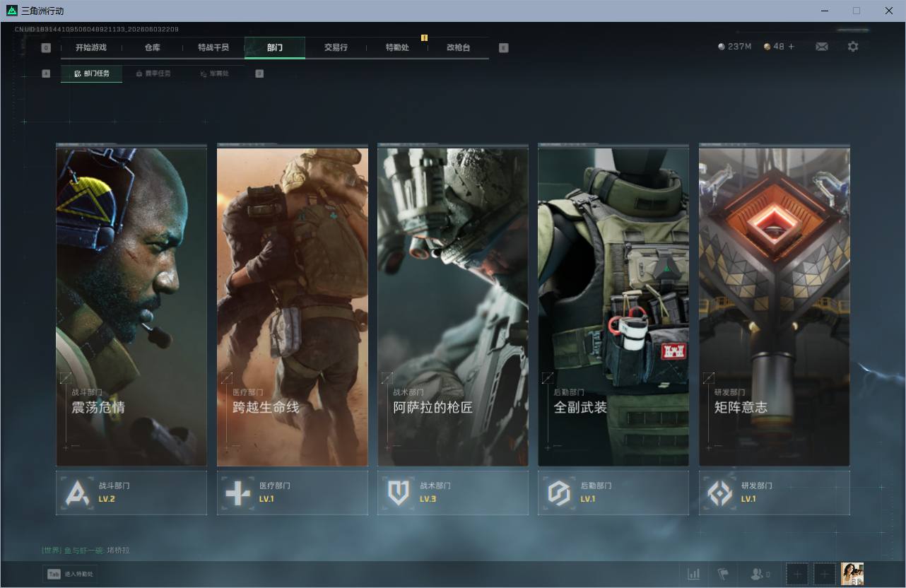
Task: Select the 研发部门 diamond emblem icon
Action: coord(720,493)
